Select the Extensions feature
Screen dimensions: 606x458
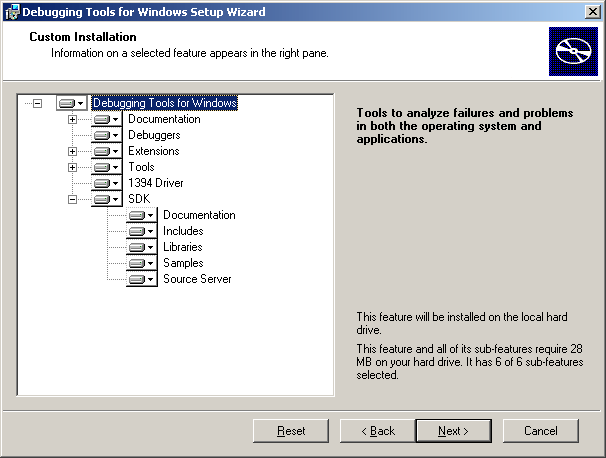click(x=154, y=151)
